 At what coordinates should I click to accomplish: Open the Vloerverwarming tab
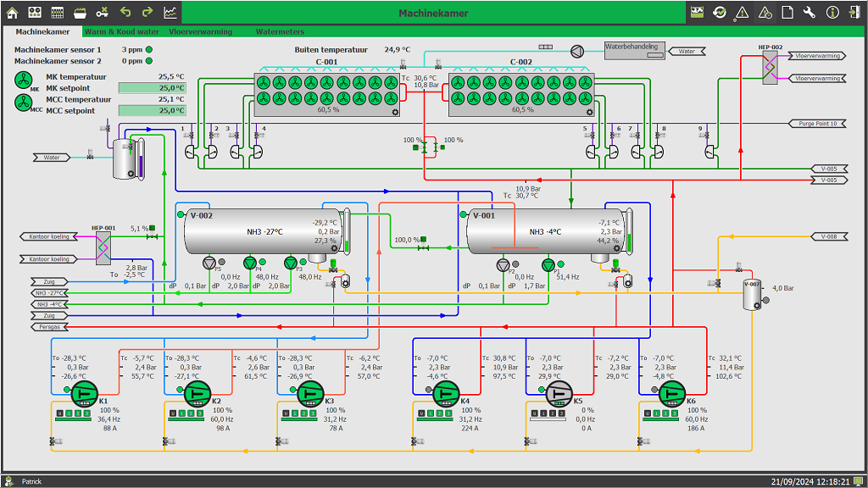pos(200,31)
